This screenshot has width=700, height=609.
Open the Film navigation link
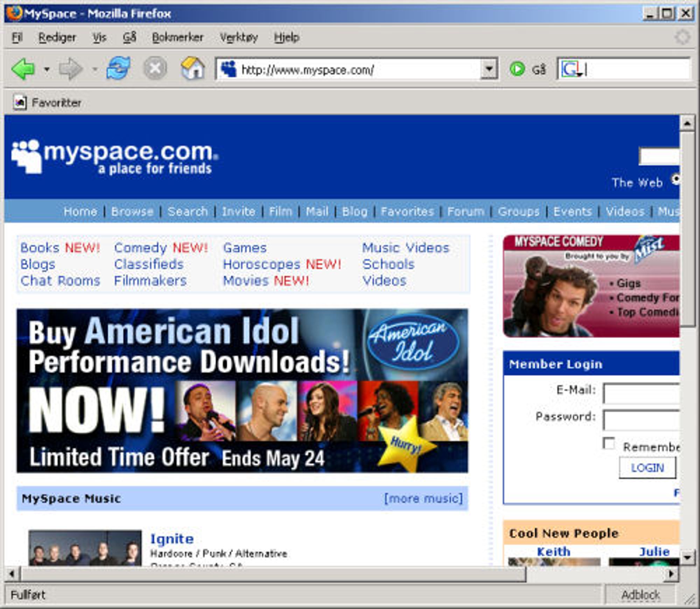(280, 211)
